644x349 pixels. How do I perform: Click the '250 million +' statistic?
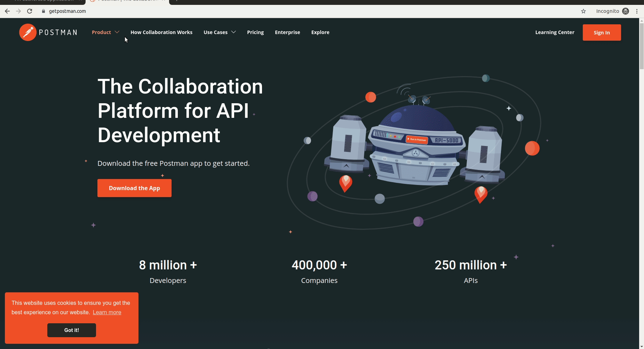[x=471, y=265]
